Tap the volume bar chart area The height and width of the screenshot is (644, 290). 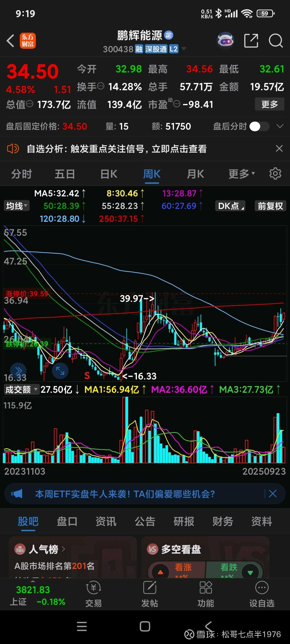coord(145,430)
